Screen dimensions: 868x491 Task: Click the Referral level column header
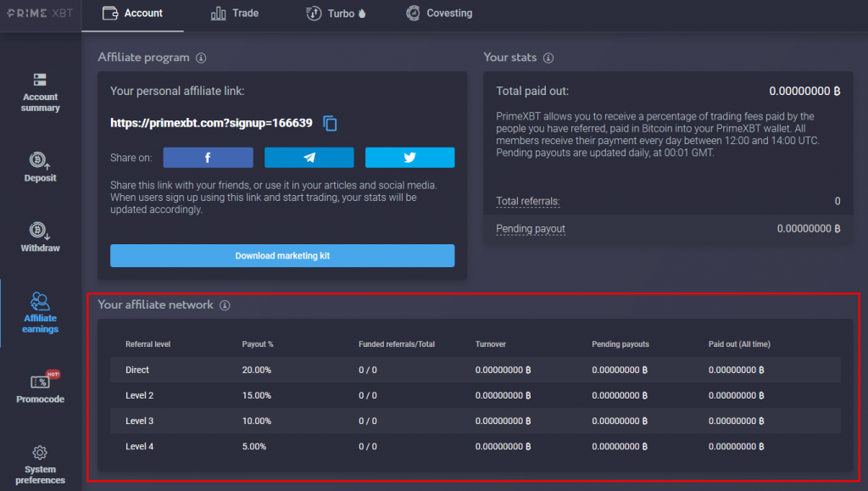(x=147, y=343)
